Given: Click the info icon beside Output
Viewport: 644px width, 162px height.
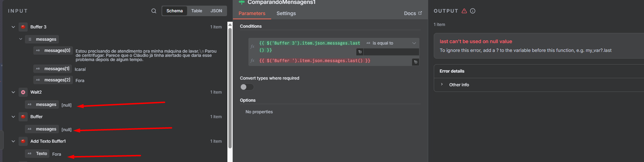Looking at the screenshot, I should click(473, 11).
